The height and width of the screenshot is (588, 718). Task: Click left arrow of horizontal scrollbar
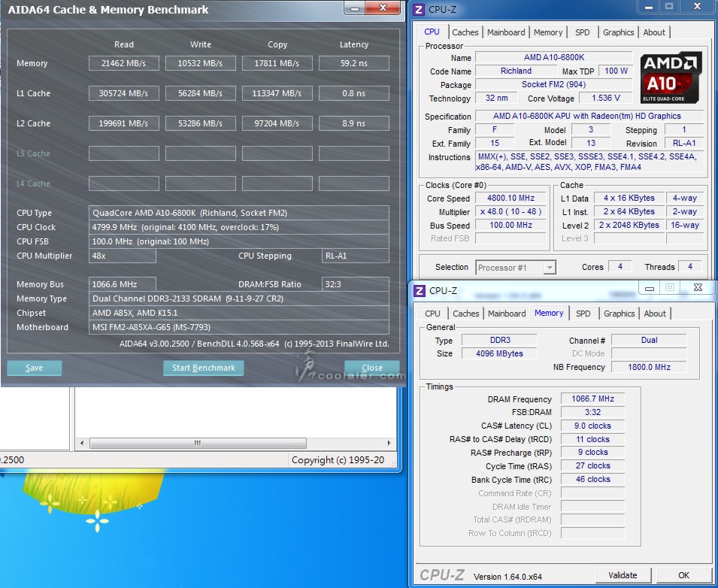pos(81,441)
